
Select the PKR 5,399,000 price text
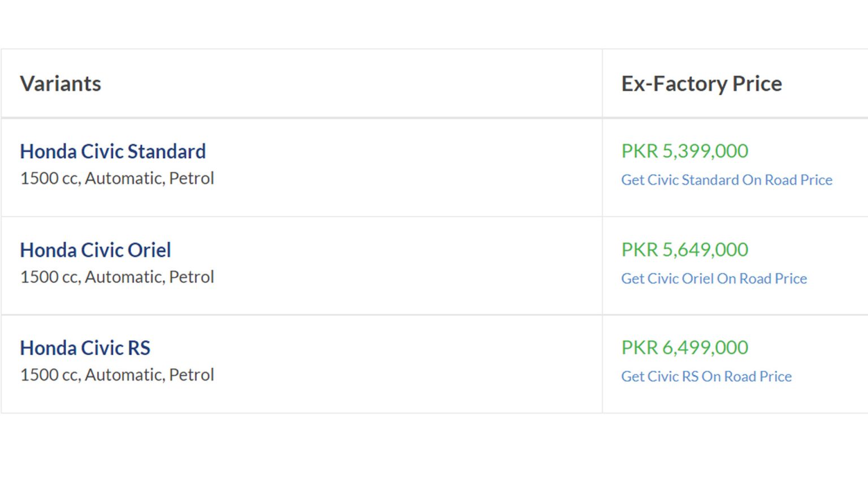point(685,151)
